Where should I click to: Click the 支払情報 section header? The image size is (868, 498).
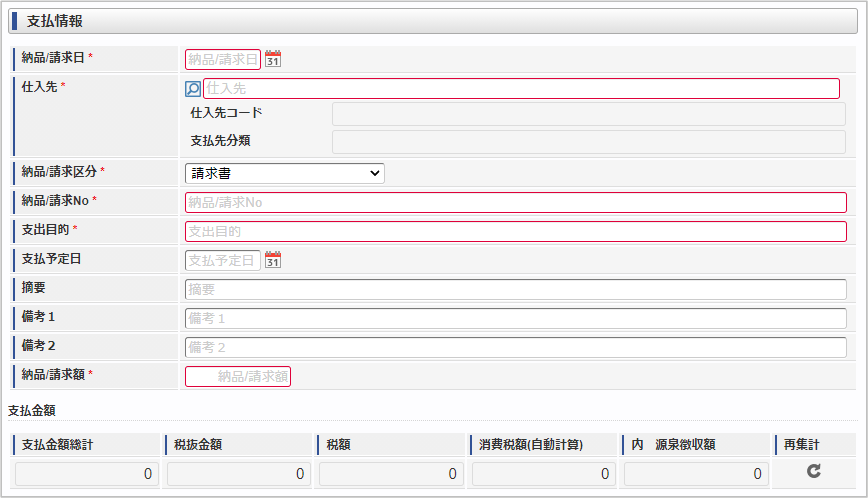pos(433,21)
